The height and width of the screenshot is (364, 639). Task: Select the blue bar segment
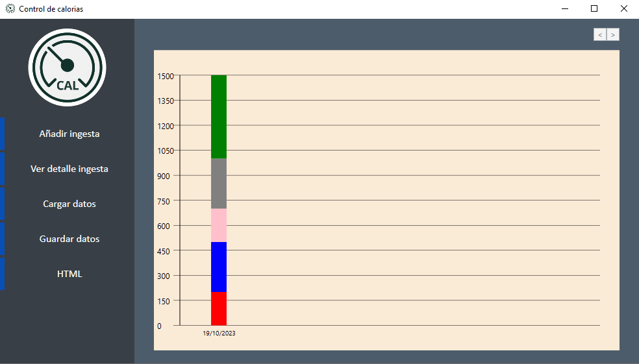[219, 267]
